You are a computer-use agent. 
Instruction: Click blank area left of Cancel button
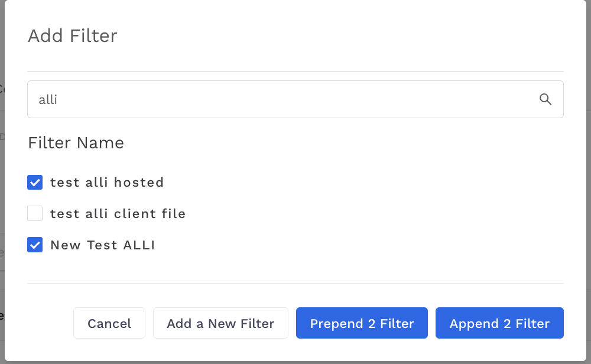[x=49, y=323]
